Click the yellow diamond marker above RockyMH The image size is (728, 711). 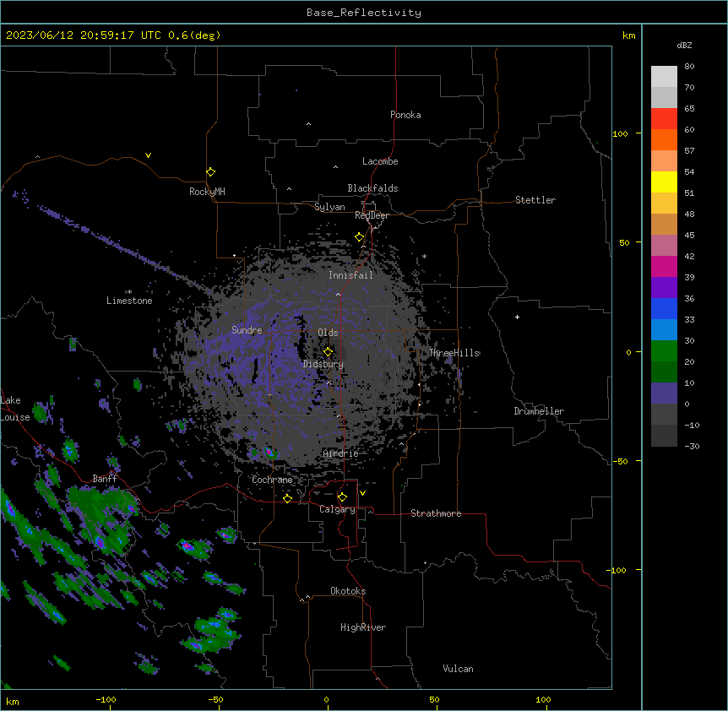tap(211, 172)
